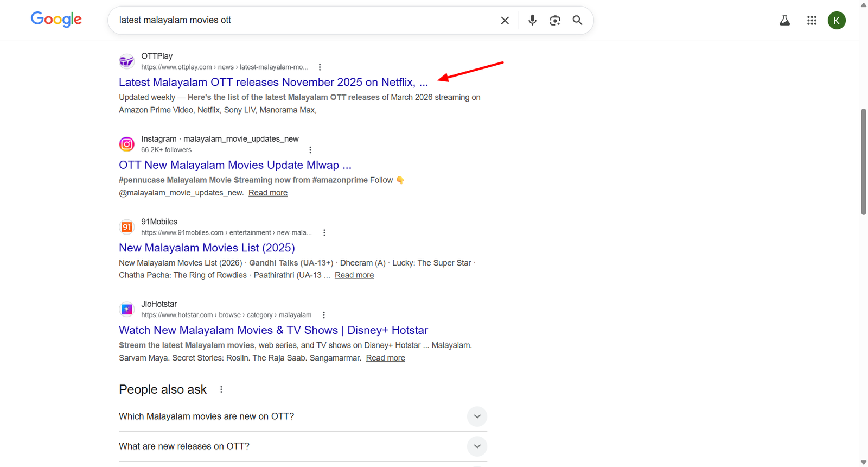Click Read more in JioHotstar result snippet
Image resolution: width=868 pixels, height=467 pixels.
pyautogui.click(x=385, y=358)
